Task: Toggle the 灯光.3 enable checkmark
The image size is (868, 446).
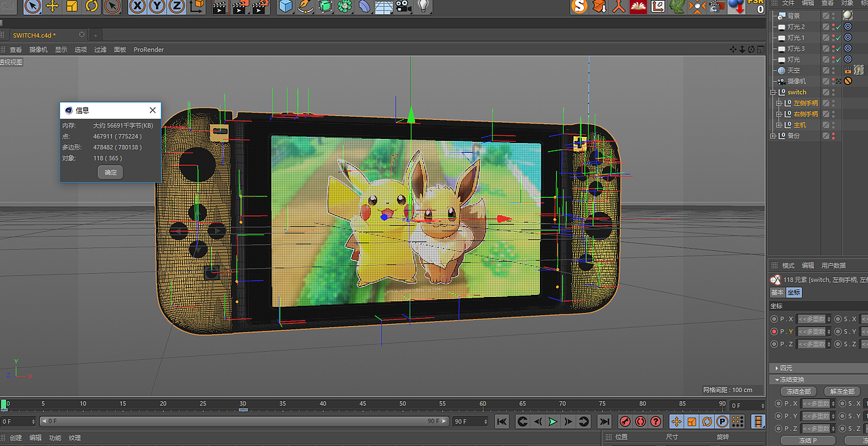Action: click(838, 49)
